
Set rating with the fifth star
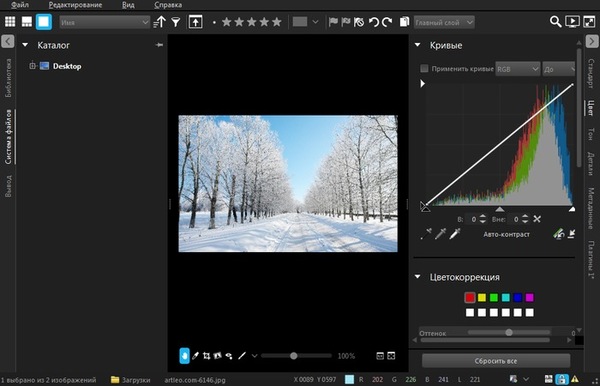coord(277,22)
